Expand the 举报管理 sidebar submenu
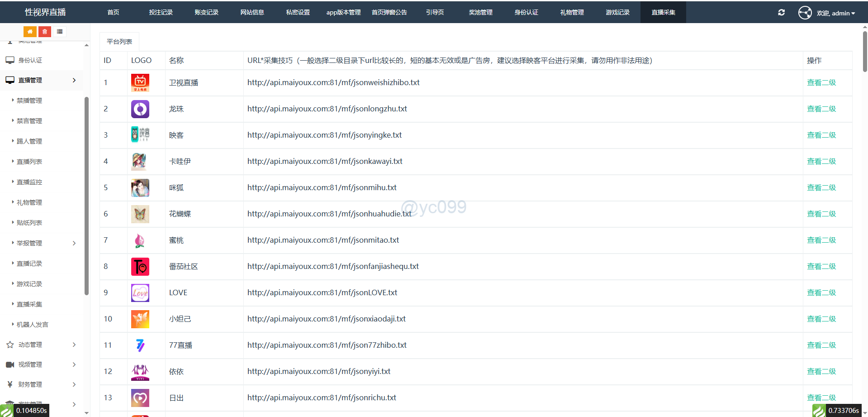 point(74,243)
